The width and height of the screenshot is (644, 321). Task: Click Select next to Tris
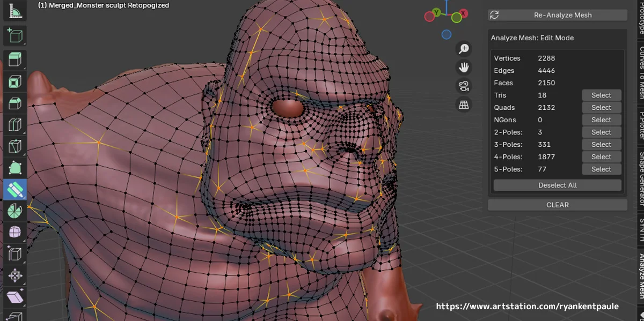tap(601, 95)
